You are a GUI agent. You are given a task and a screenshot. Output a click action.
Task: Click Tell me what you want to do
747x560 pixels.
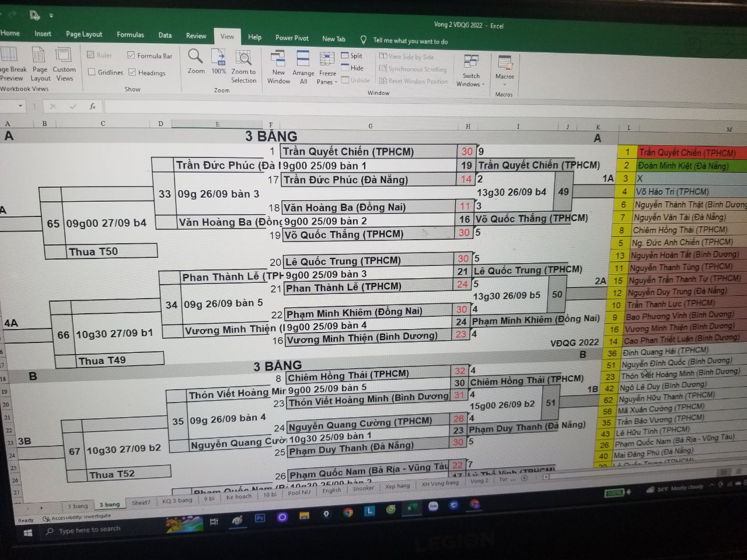[410, 41]
